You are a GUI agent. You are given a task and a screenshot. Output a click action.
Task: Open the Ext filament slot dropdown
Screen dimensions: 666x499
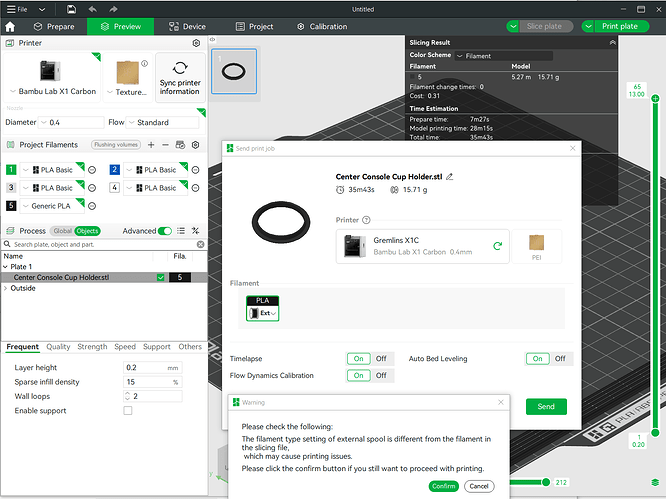tap(262, 313)
